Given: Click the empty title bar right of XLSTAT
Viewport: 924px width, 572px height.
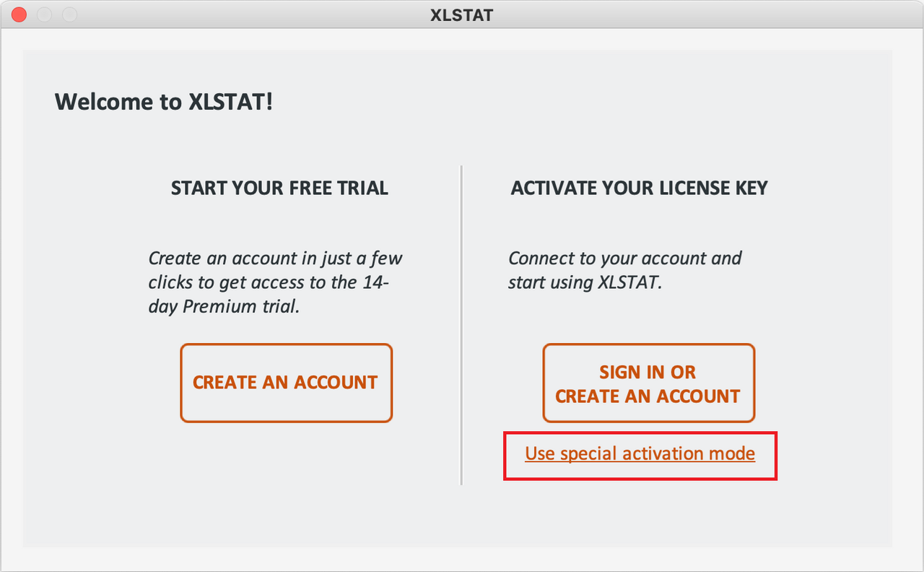Looking at the screenshot, I should (686, 14).
